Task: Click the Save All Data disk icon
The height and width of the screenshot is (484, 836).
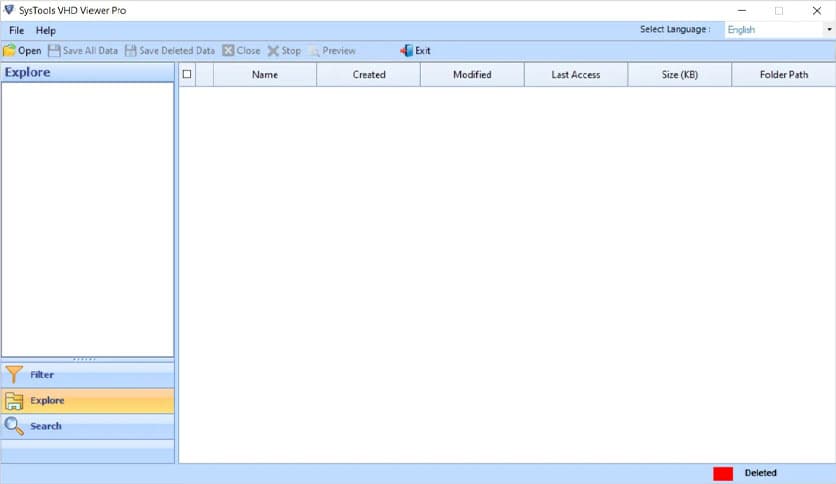Action: pos(54,51)
